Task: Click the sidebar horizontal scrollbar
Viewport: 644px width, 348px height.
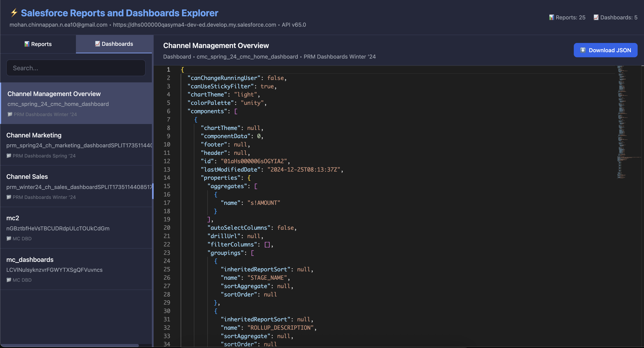Action: point(70,345)
